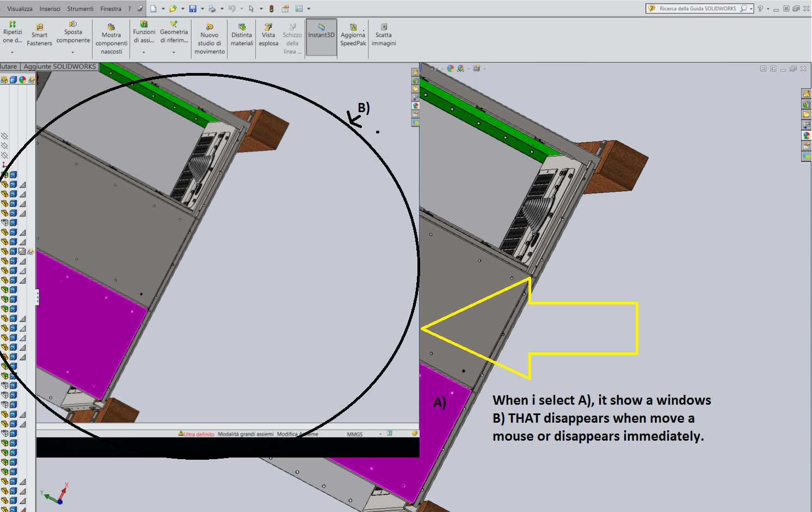Screen dimensions: 812x512
Task: Click Aggiorna SpeedPak button
Action: (x=353, y=35)
